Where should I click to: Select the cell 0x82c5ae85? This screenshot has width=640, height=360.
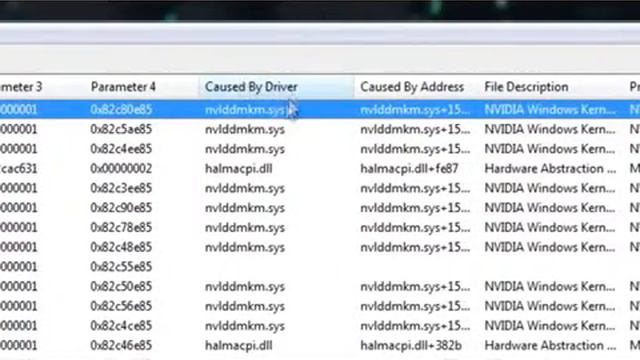pyautogui.click(x=121, y=129)
